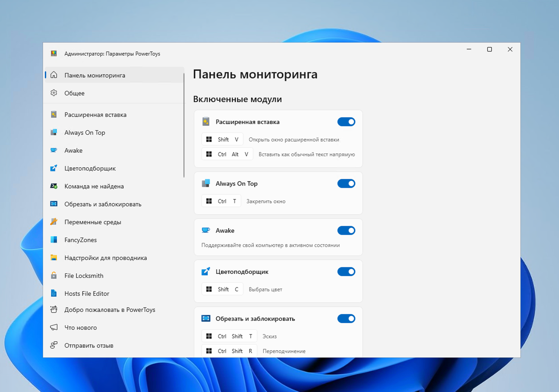Select the Расширенная вставка sidebar icon
559x392 pixels.
pos(54,114)
